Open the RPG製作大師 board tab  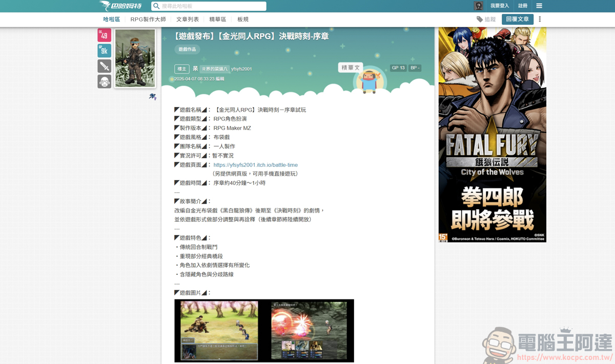148,19
